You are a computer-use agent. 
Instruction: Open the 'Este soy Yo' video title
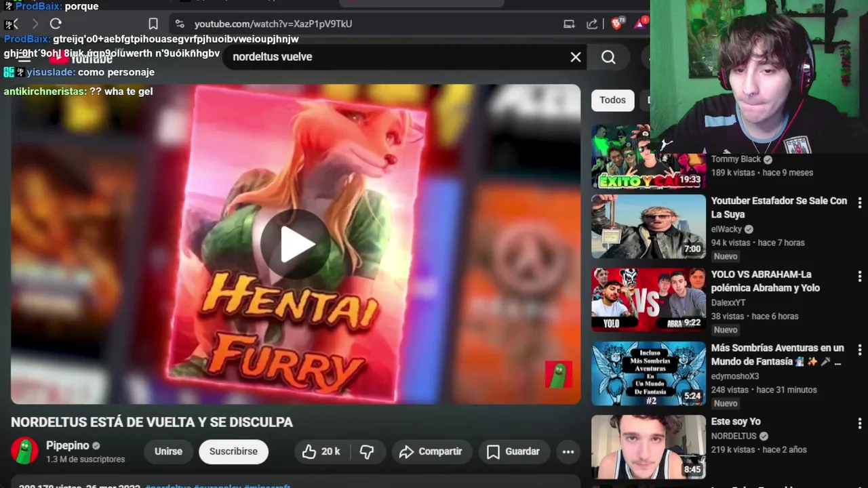coord(736,422)
